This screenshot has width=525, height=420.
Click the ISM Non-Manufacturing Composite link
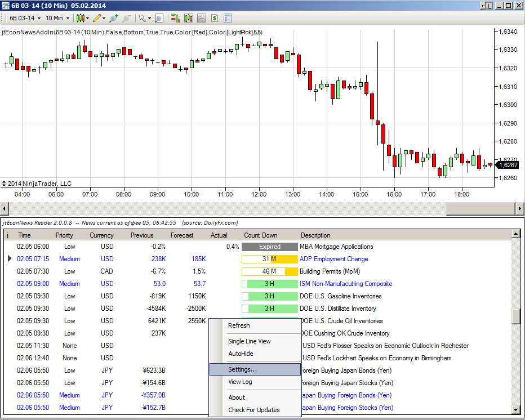(345, 284)
